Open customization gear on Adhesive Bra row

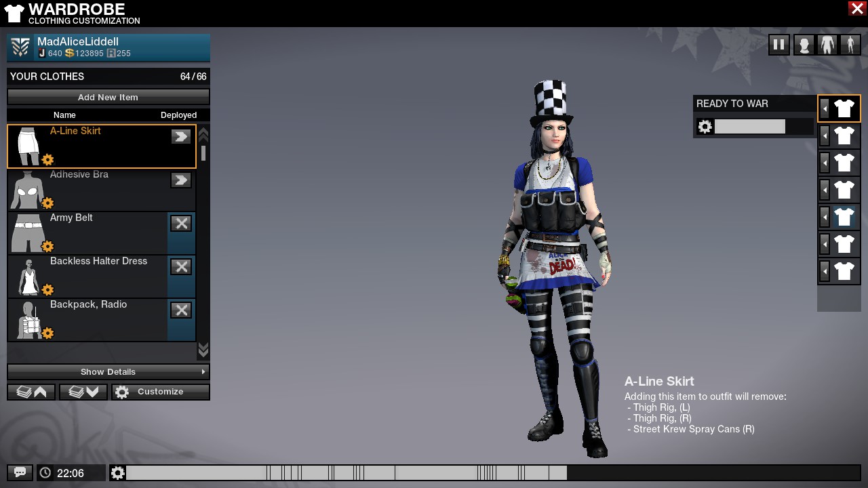(47, 203)
